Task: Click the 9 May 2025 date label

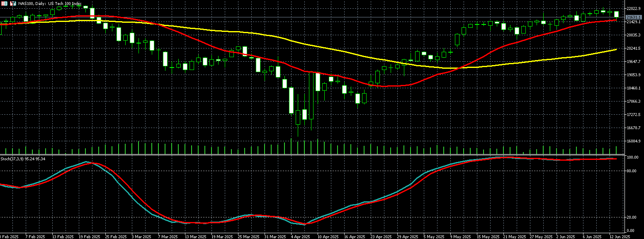Action: pos(460,237)
